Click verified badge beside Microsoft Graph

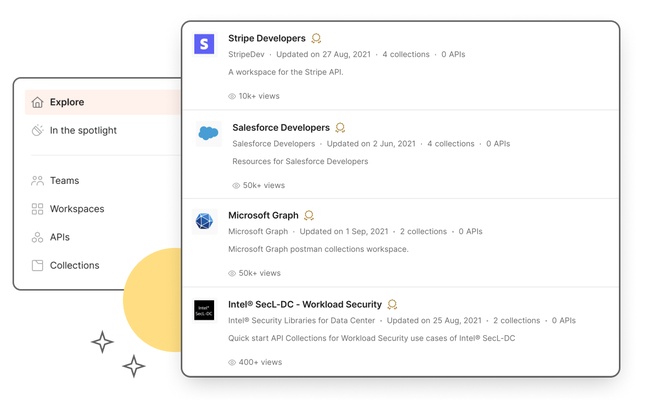click(x=309, y=215)
